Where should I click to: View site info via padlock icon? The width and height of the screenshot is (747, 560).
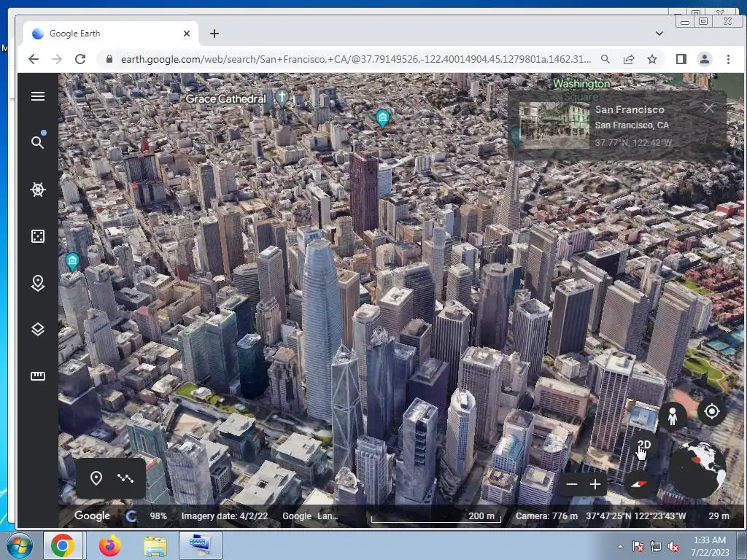click(109, 59)
